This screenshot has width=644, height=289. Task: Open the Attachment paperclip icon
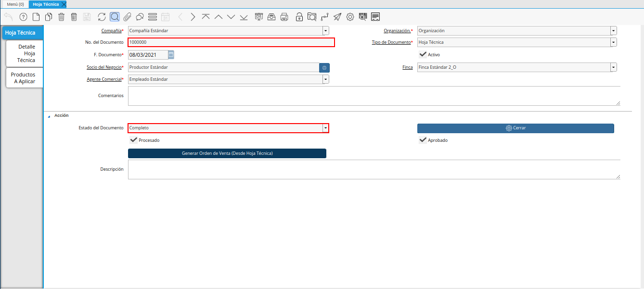pyautogui.click(x=127, y=17)
